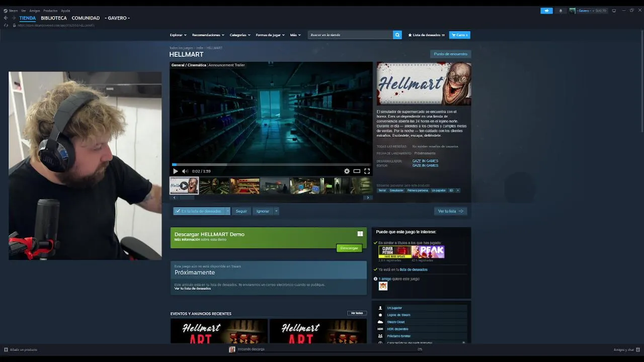
Task: Toggle theater mode icon
Action: (357, 171)
